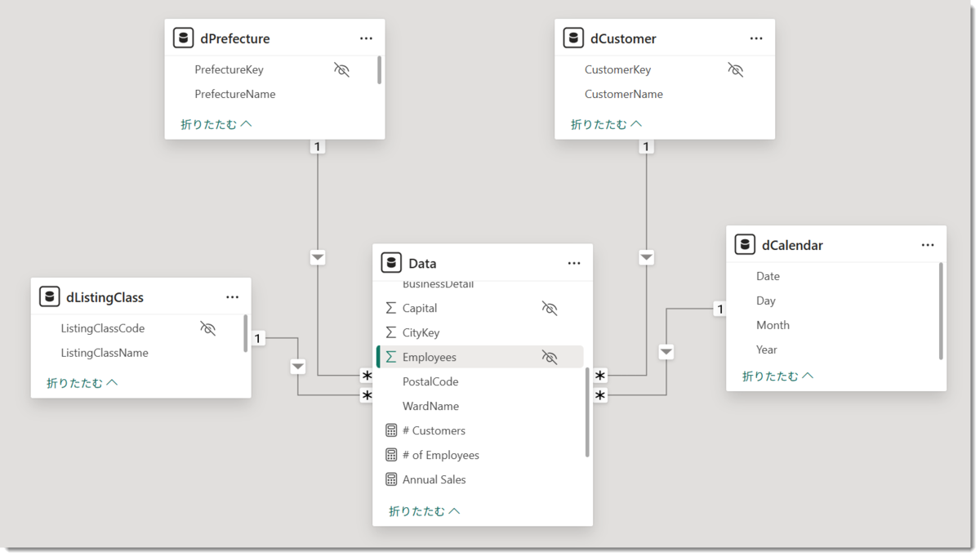Click the calculator icon beside Annual Sales
980x557 pixels.
click(391, 479)
